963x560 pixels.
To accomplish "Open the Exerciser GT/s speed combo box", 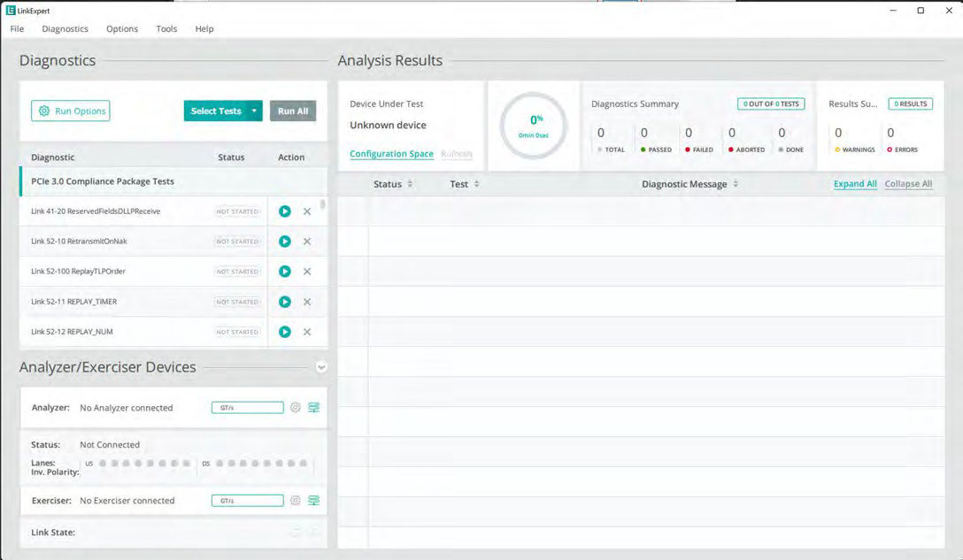I will coord(248,501).
